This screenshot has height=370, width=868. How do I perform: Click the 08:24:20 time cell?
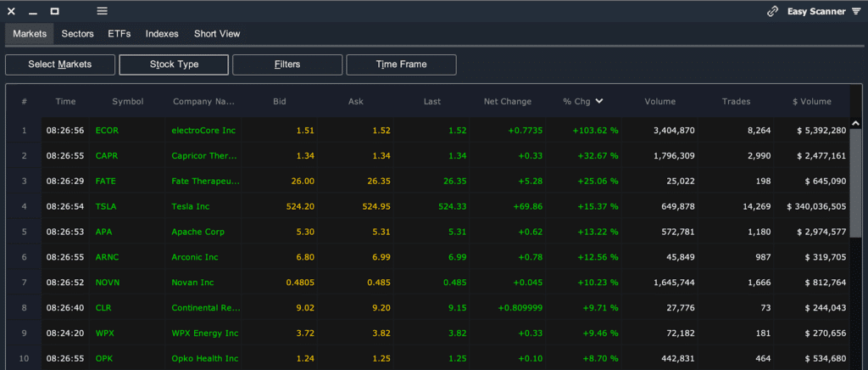pyautogui.click(x=64, y=333)
